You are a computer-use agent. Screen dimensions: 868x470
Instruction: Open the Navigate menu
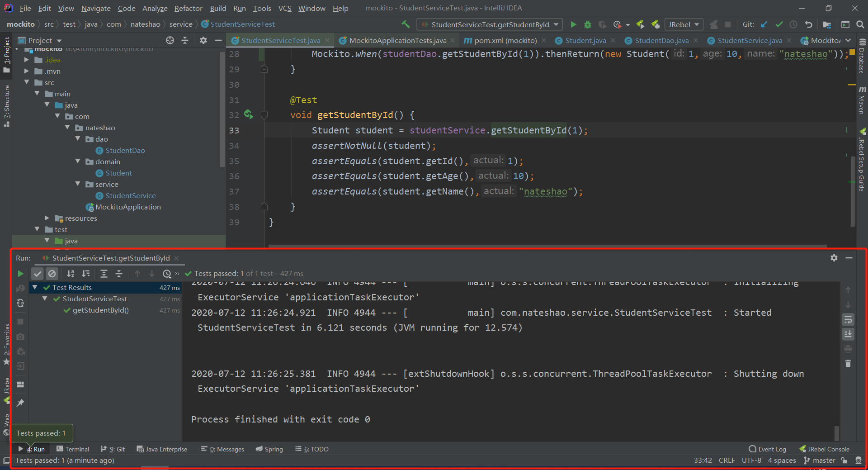(96, 8)
